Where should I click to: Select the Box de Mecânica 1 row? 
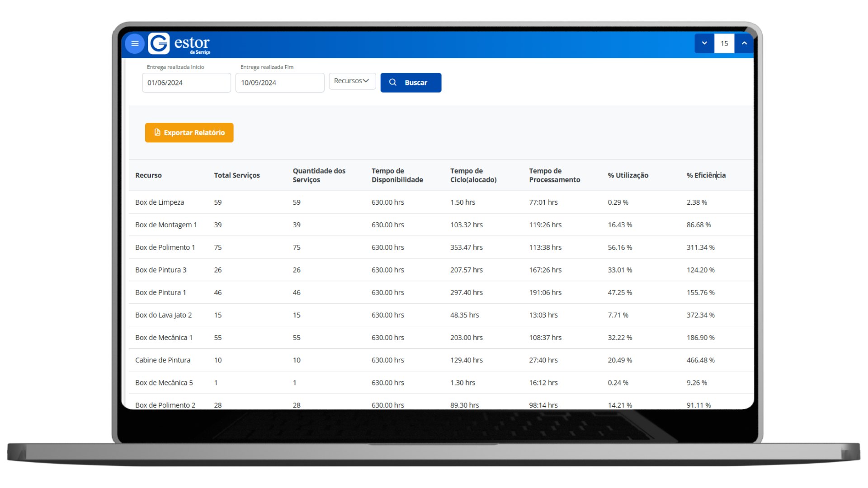click(x=441, y=338)
